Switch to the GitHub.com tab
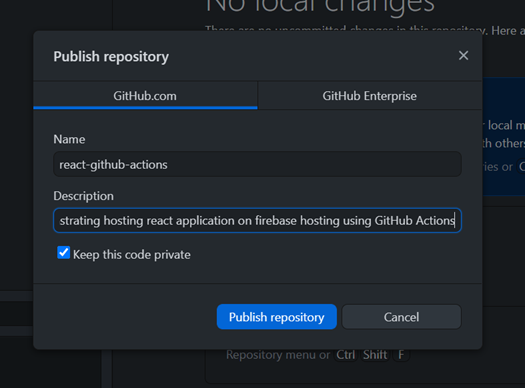This screenshot has width=525, height=388. pyautogui.click(x=145, y=96)
